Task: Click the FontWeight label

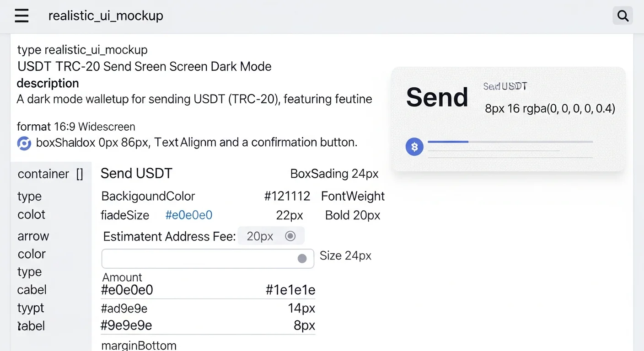Action: (353, 197)
